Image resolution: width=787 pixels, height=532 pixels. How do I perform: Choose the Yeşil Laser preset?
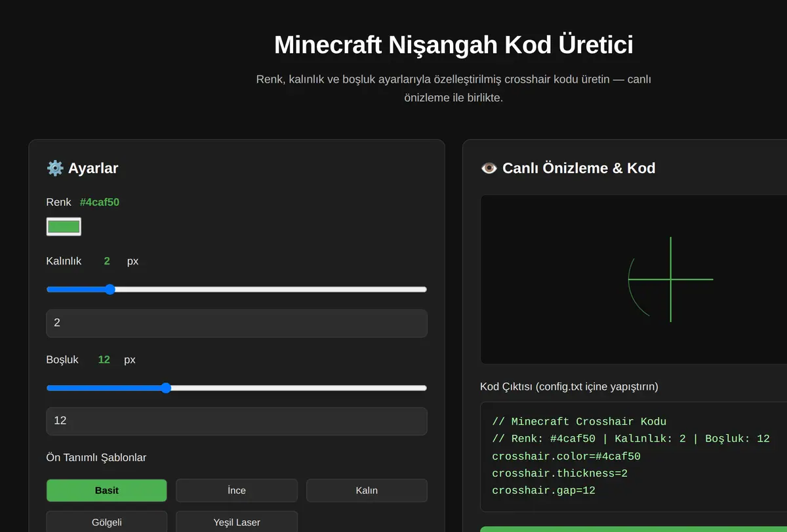pyautogui.click(x=237, y=522)
